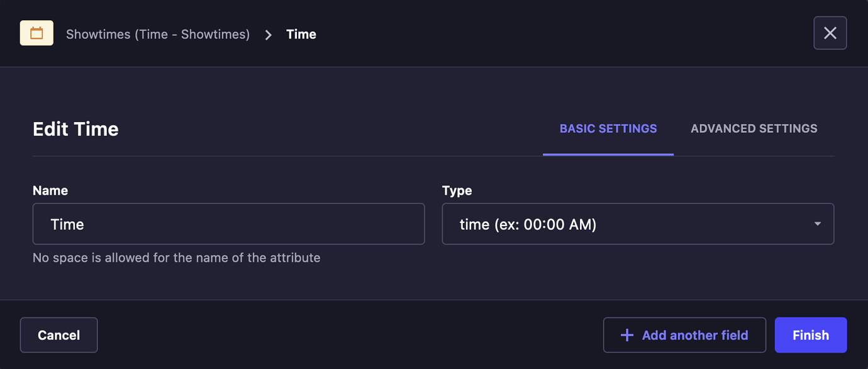Image resolution: width=868 pixels, height=369 pixels.
Task: Click the "time (ex: 00:00 AM)" selected value text
Action: click(528, 224)
